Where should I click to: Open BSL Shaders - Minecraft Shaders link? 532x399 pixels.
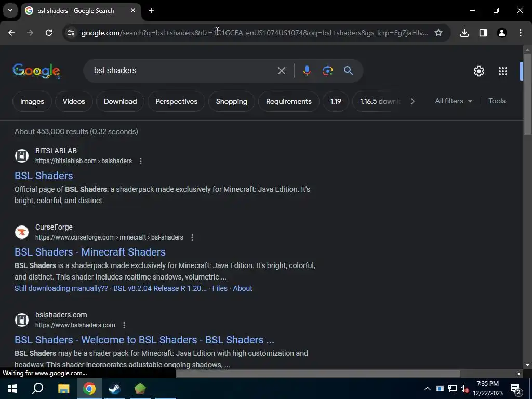pyautogui.click(x=90, y=252)
